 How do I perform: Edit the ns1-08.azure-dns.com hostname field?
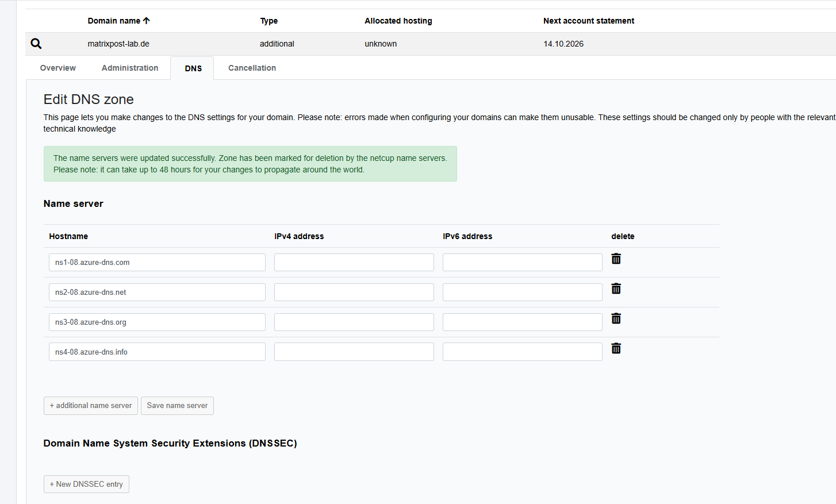pyautogui.click(x=157, y=263)
